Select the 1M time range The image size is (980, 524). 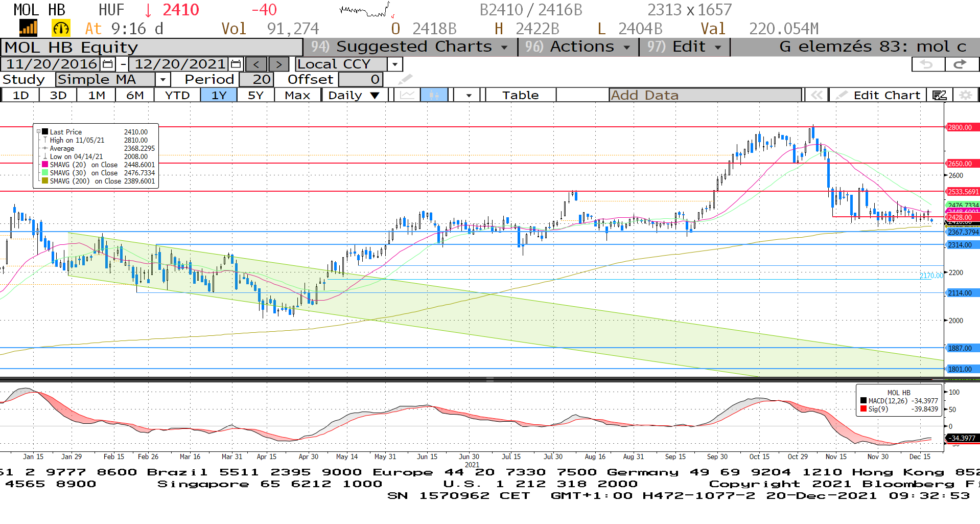(x=97, y=95)
